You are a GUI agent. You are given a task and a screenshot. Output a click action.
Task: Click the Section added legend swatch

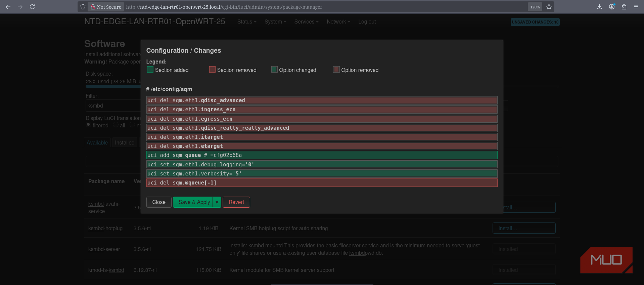click(x=150, y=70)
